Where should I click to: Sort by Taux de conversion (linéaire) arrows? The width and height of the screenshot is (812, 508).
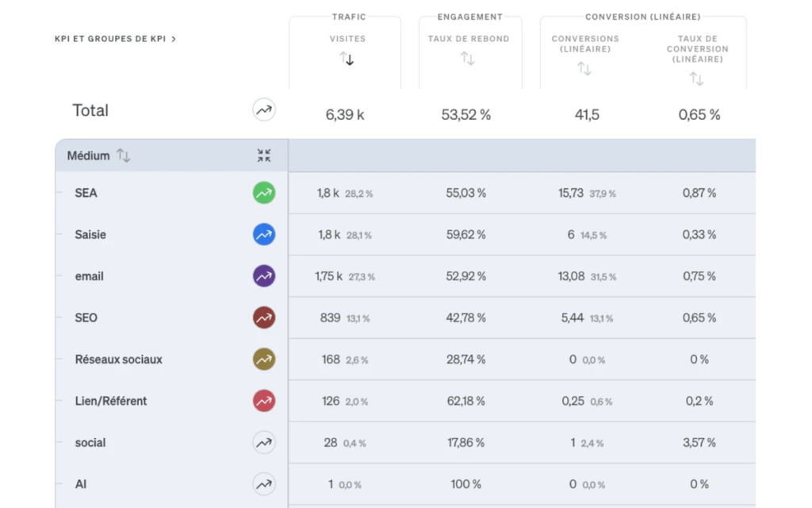click(x=696, y=79)
